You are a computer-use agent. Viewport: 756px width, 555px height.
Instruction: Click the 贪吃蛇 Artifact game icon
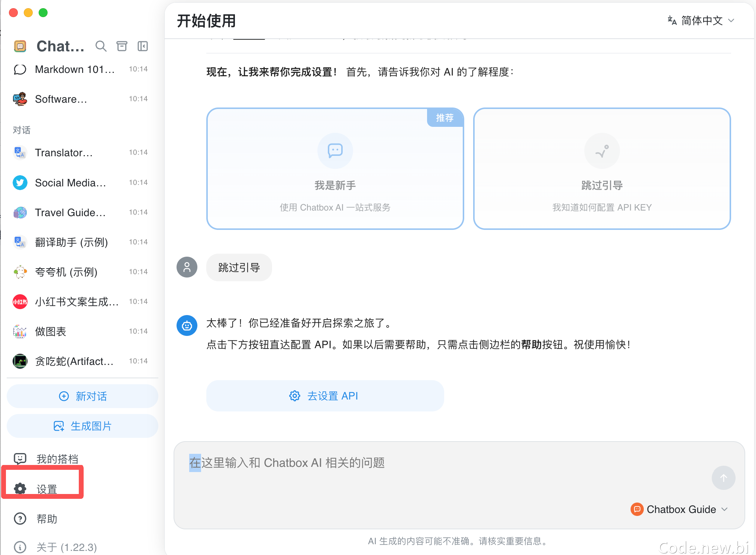[x=20, y=361]
